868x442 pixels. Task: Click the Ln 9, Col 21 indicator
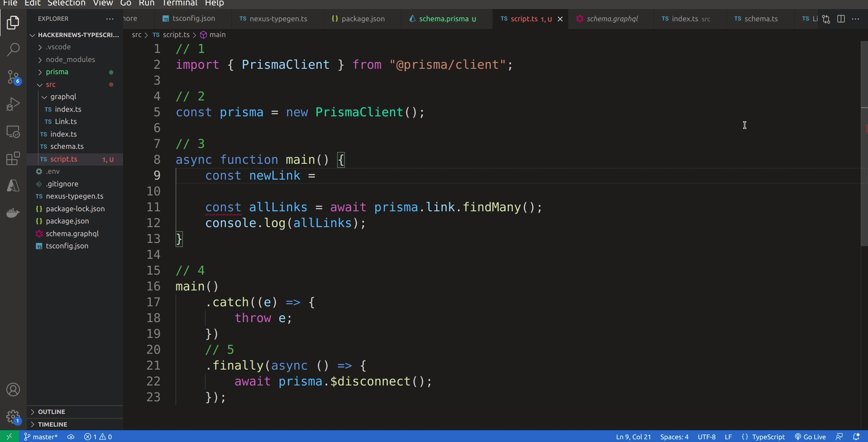coord(633,437)
